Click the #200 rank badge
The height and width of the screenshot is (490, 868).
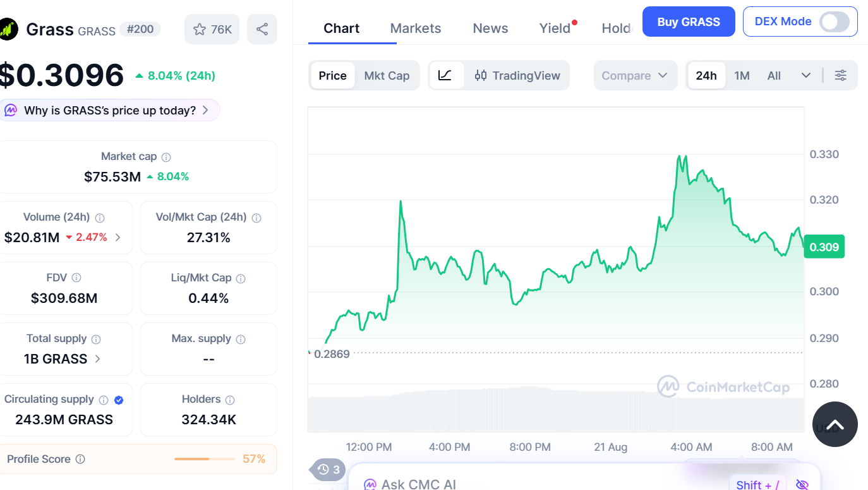coord(140,29)
